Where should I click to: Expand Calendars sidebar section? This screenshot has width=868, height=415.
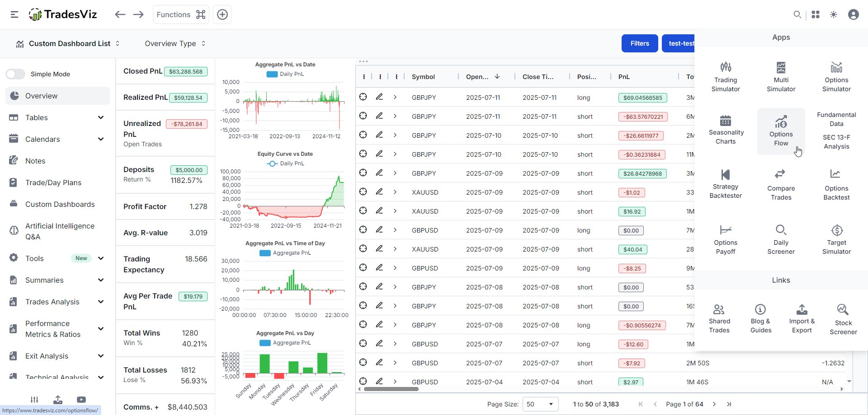[x=57, y=139]
